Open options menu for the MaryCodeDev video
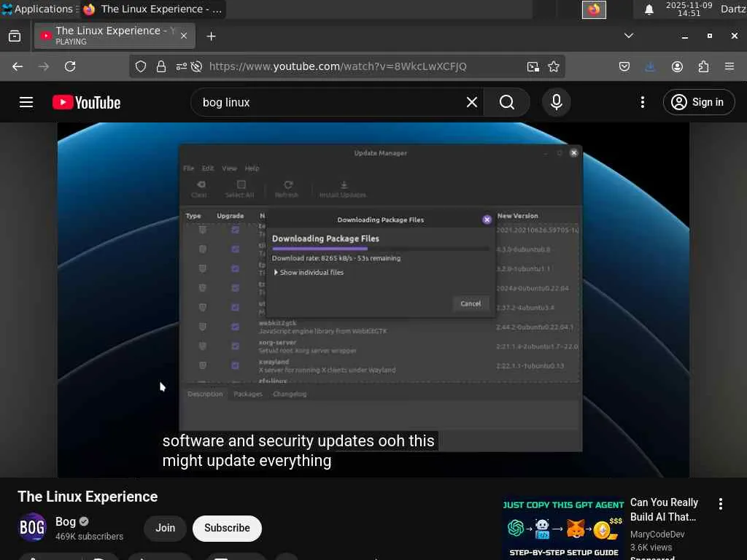The image size is (747, 560). tap(720, 504)
